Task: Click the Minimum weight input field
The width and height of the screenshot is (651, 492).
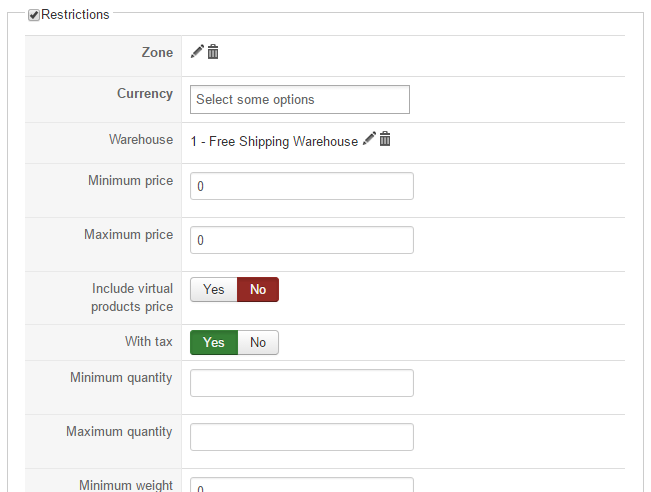Action: pyautogui.click(x=301, y=486)
